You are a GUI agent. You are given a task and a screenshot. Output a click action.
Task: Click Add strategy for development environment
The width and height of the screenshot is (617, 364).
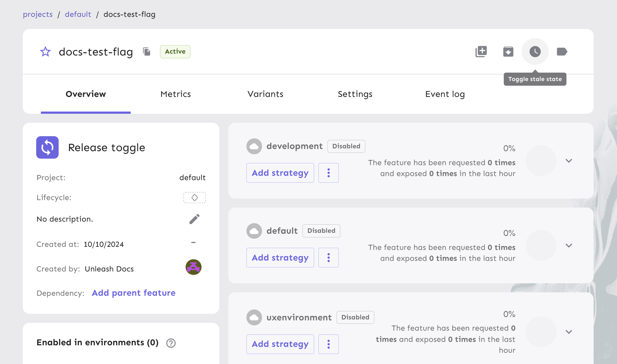[x=280, y=173]
